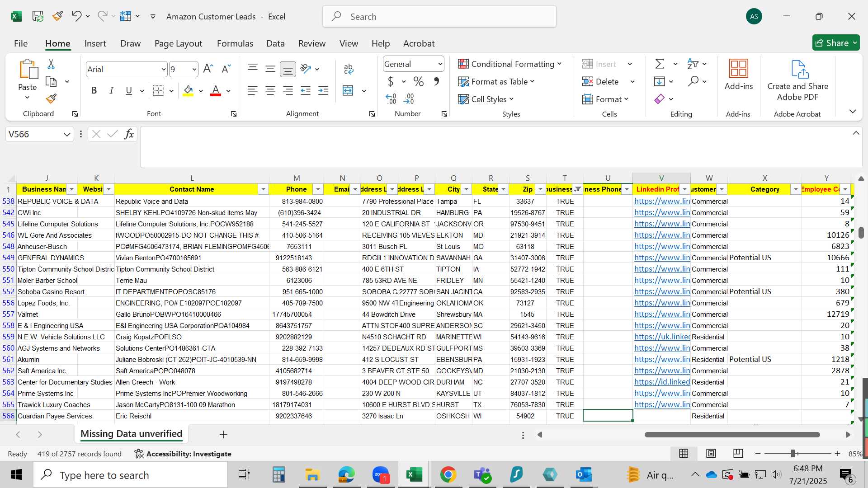Switch to the Data tab
The image size is (868, 488).
click(275, 43)
